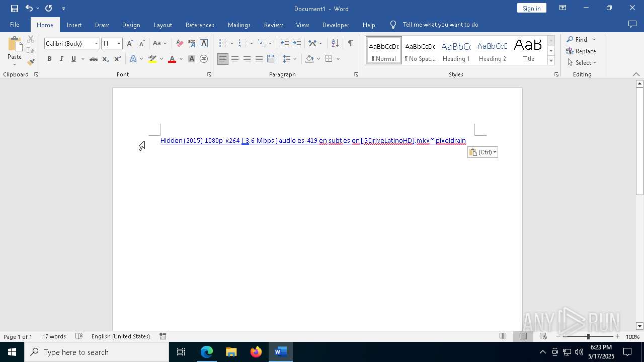Open the Select dropdown in Editing

[x=582, y=63]
